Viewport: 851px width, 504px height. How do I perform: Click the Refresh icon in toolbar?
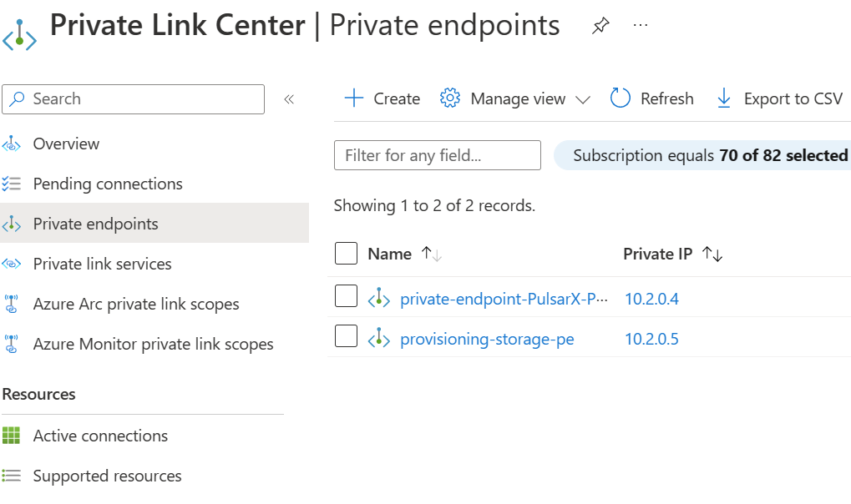point(620,98)
